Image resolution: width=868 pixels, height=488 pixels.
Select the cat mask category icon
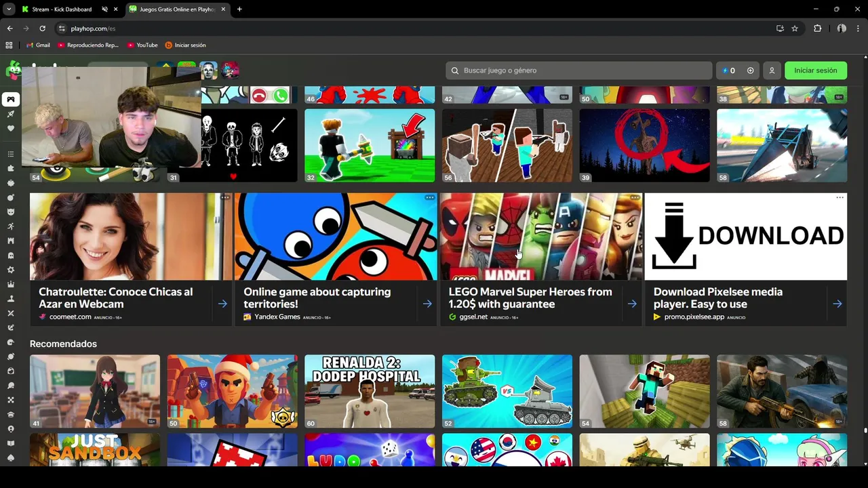(11, 211)
